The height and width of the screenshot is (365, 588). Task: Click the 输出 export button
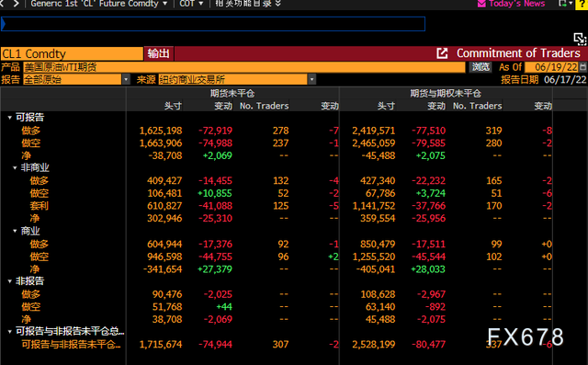point(159,53)
